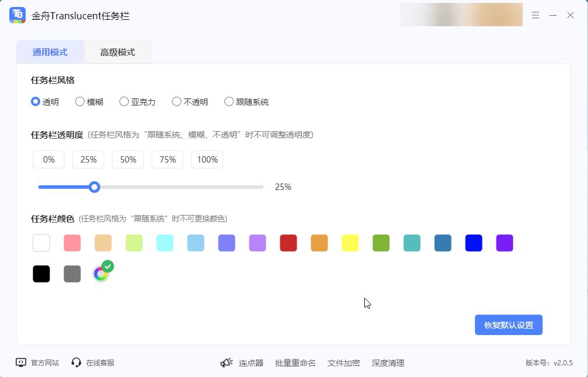Contact online customer service (在线客服)

tap(92, 362)
